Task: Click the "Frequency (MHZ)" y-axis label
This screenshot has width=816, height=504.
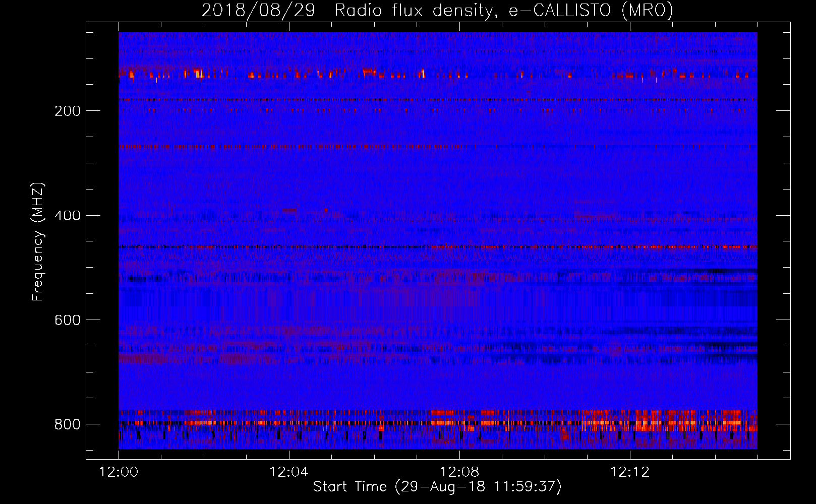Action: (38, 242)
